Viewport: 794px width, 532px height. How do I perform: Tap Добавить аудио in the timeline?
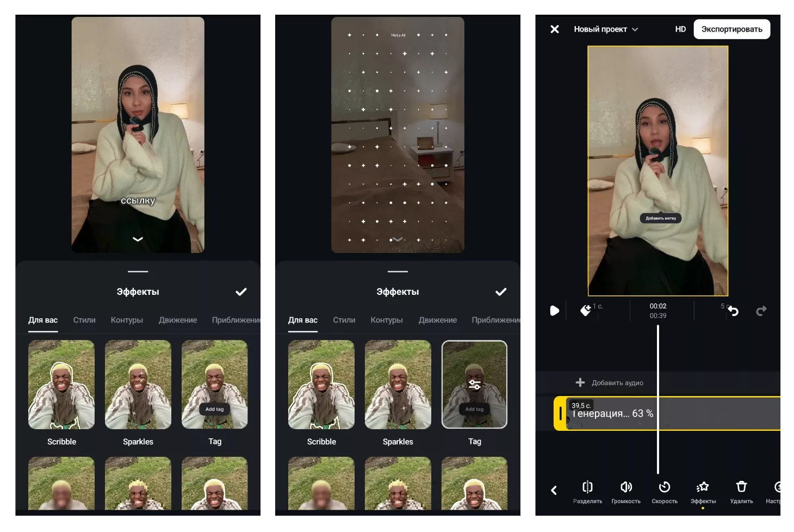tap(610, 383)
